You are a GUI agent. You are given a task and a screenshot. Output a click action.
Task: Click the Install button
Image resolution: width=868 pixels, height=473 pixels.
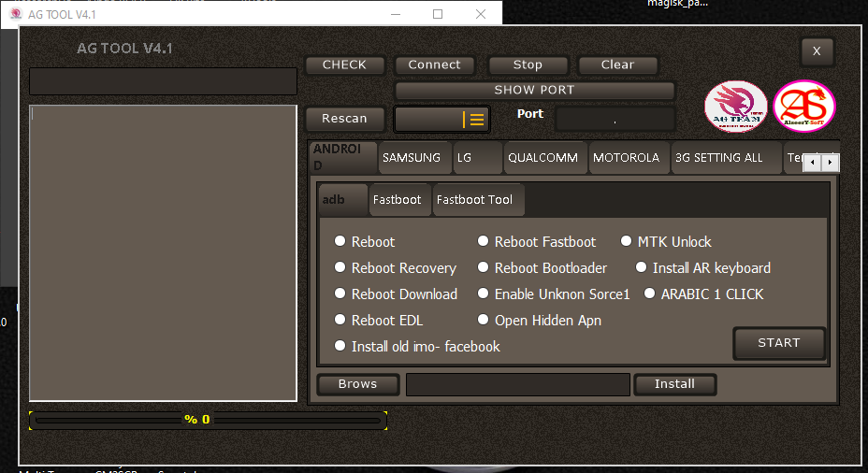coord(674,384)
